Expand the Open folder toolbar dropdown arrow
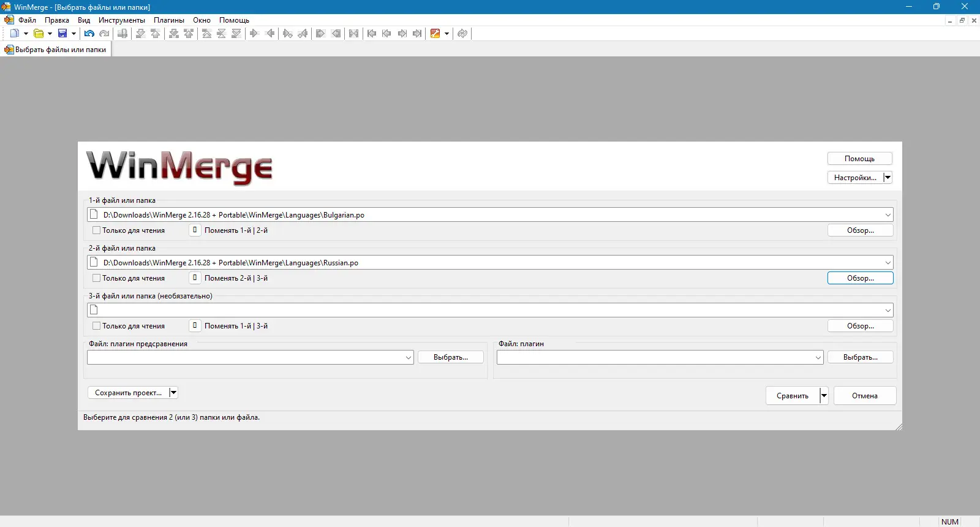The width and height of the screenshot is (980, 527). (x=50, y=34)
